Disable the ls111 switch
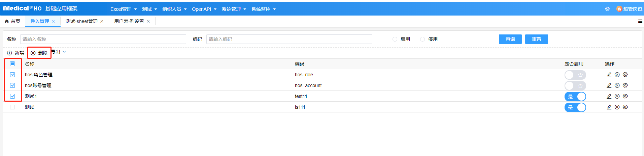 [x=575, y=107]
